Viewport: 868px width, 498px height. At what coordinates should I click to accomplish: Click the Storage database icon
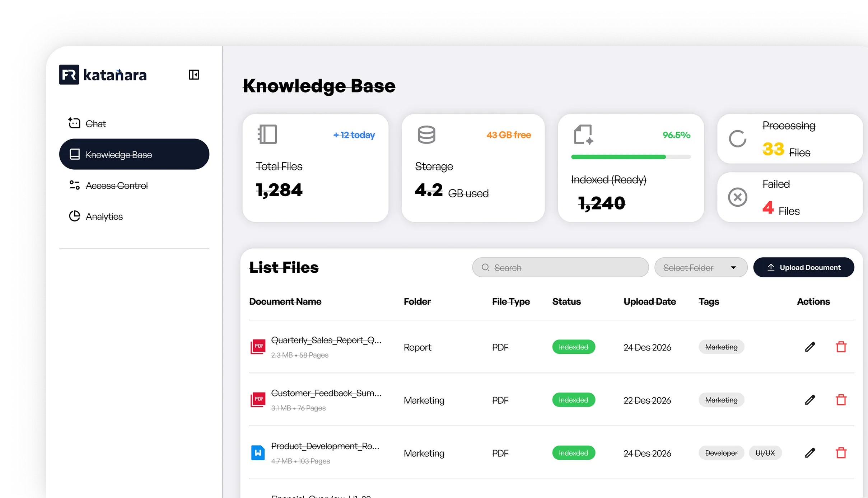pos(426,135)
